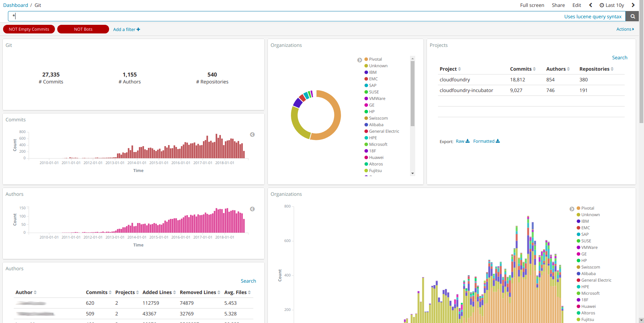Open the Edit menu item

tap(576, 5)
